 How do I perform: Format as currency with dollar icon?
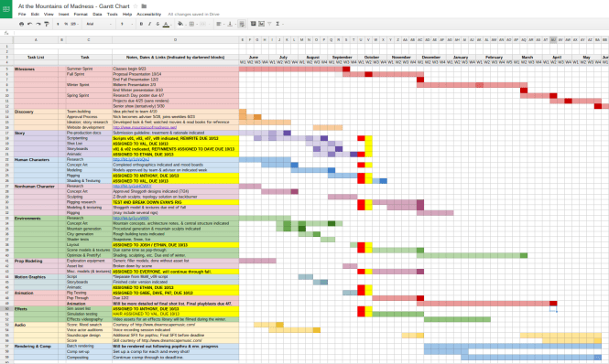point(58,24)
